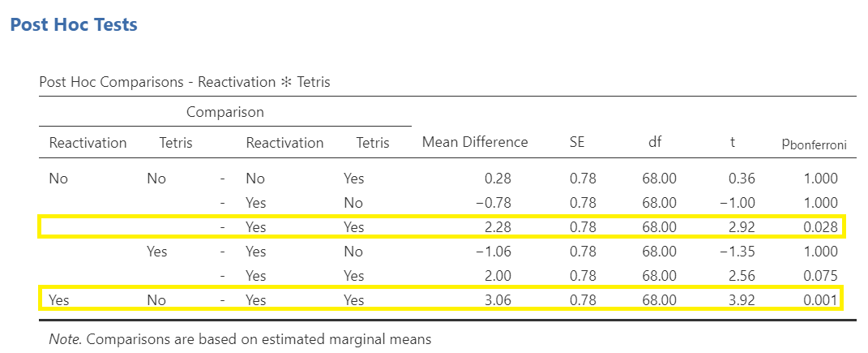Image resolution: width=868 pixels, height=353 pixels.
Task: Click the mean difference 0.28 cell
Action: (497, 179)
